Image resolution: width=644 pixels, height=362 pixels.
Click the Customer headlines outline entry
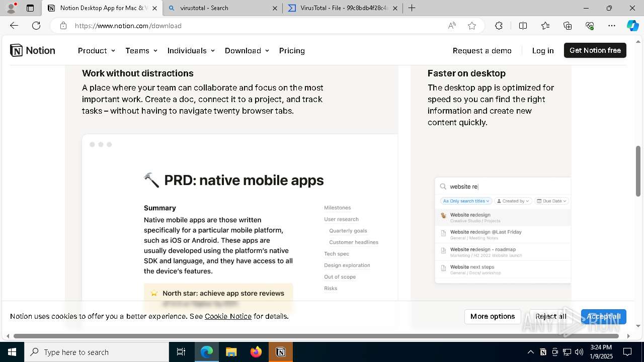354,242
